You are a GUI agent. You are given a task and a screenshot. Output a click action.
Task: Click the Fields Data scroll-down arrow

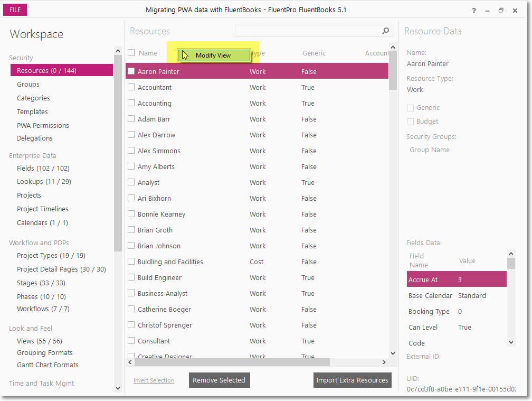click(x=511, y=342)
